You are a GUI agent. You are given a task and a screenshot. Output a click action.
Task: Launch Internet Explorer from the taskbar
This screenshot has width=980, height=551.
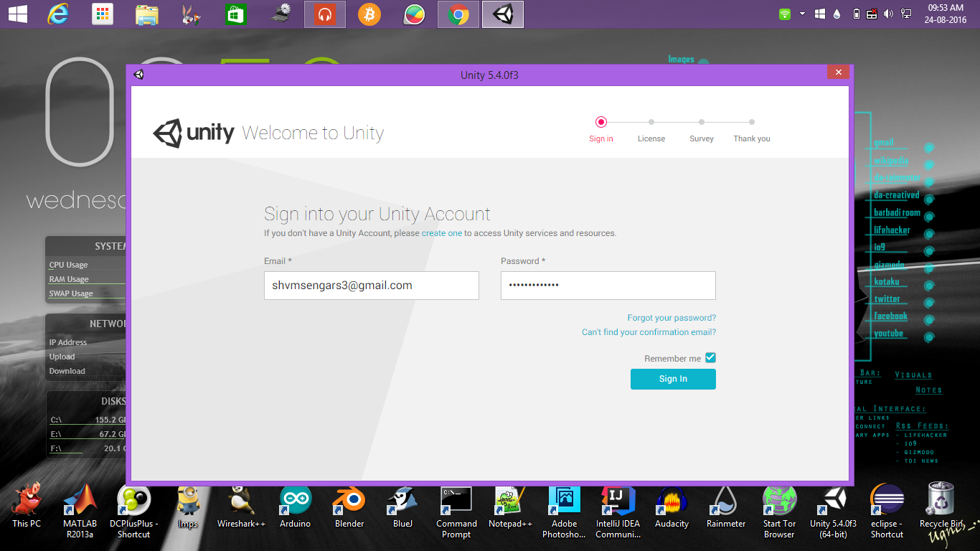click(x=59, y=14)
